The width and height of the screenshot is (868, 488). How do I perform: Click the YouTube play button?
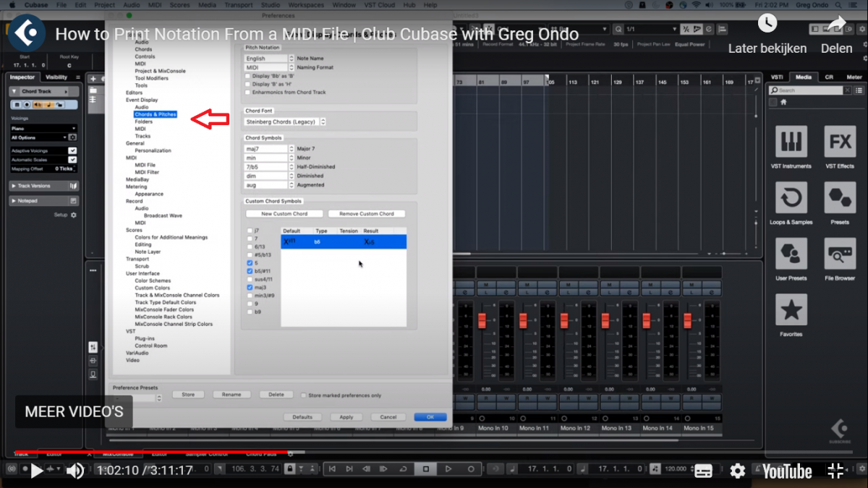36,471
